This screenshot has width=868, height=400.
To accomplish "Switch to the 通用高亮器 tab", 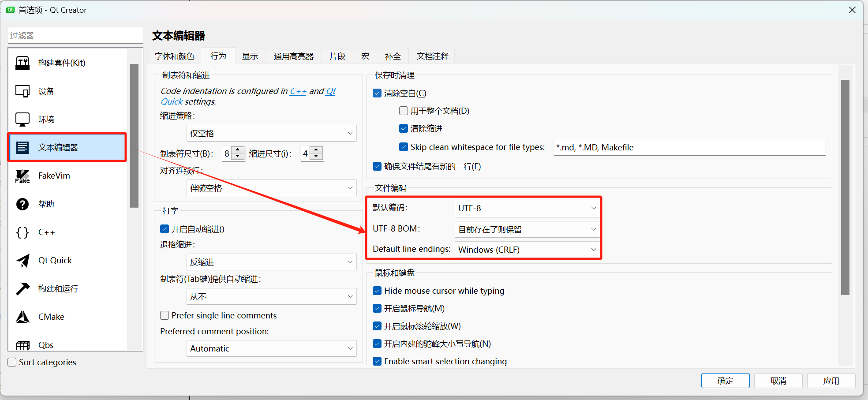I will 293,56.
